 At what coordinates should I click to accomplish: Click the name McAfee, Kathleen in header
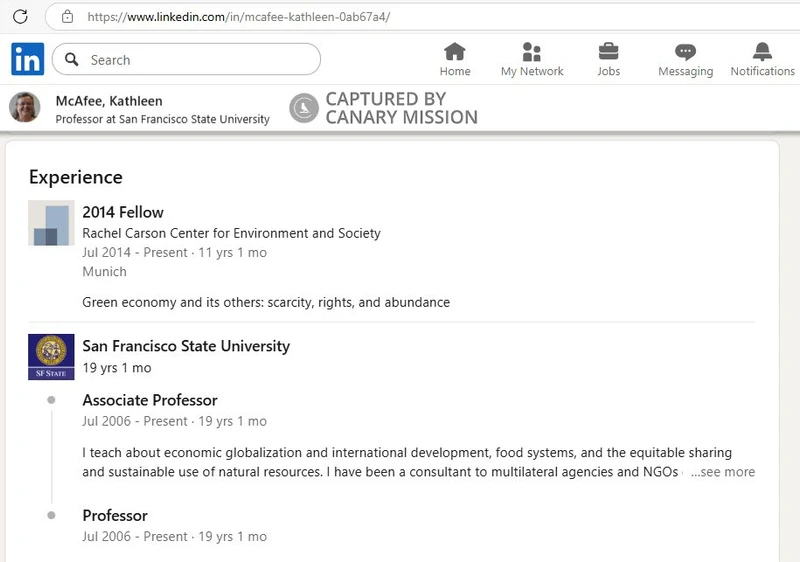[109, 101]
